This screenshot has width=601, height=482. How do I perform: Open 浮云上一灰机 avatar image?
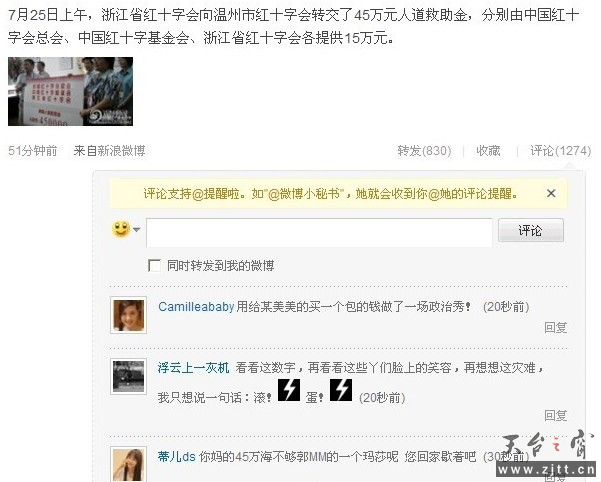pos(128,377)
